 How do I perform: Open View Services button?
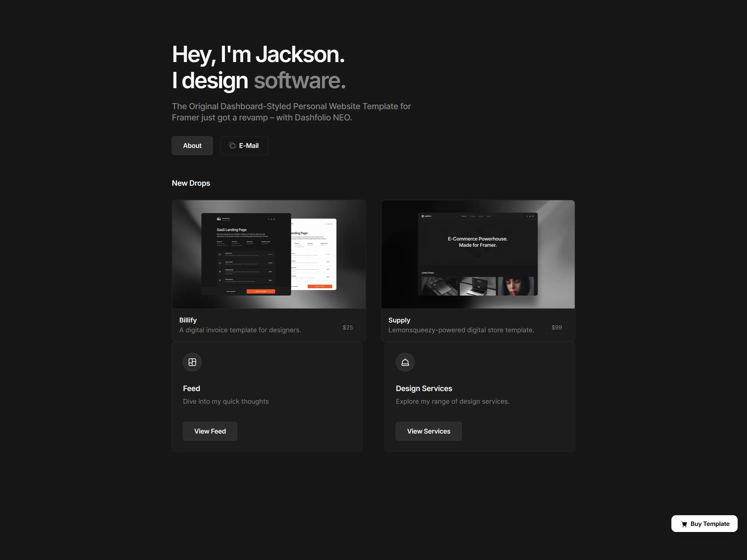tap(429, 431)
